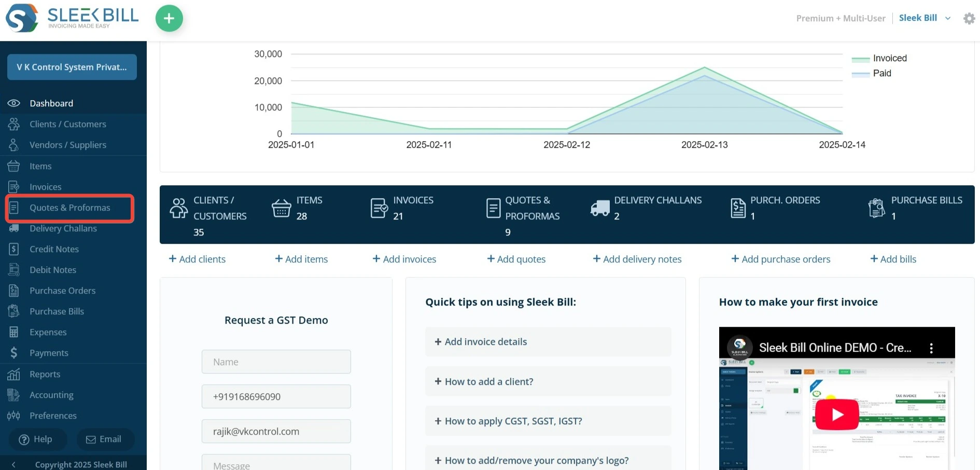Click the Email button
980x470 pixels.
[x=106, y=439]
